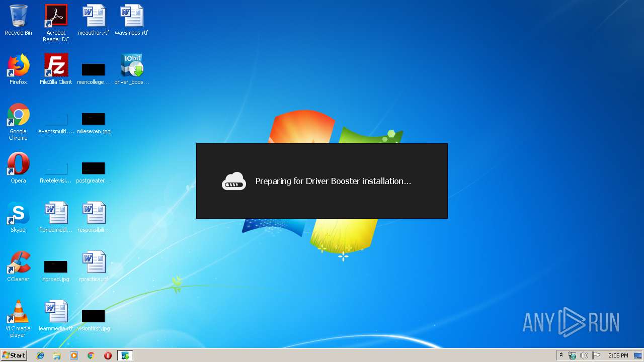Select the hproad.jpg image icon
The width and height of the screenshot is (644, 362).
(x=56, y=266)
